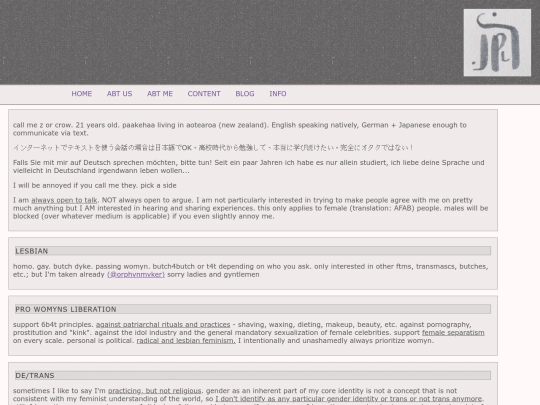Click the text 'homo. gay. butch dyke.'
Viewport: 540px width, 405px height.
click(53, 266)
